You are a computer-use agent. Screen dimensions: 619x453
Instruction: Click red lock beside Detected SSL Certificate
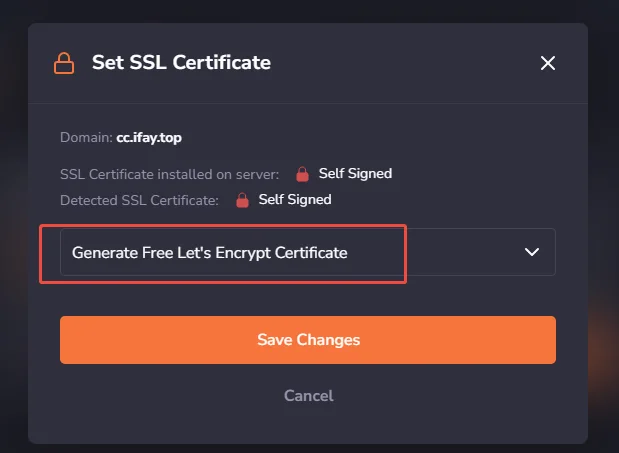pyautogui.click(x=242, y=200)
